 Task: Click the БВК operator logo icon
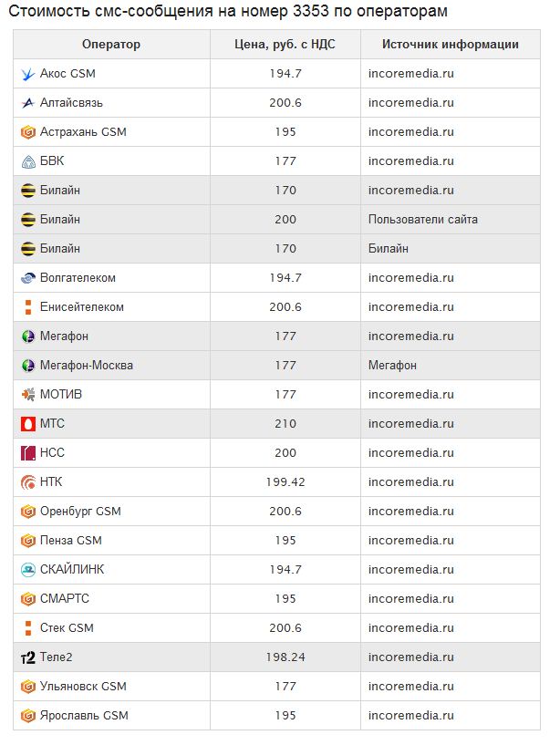(27, 161)
